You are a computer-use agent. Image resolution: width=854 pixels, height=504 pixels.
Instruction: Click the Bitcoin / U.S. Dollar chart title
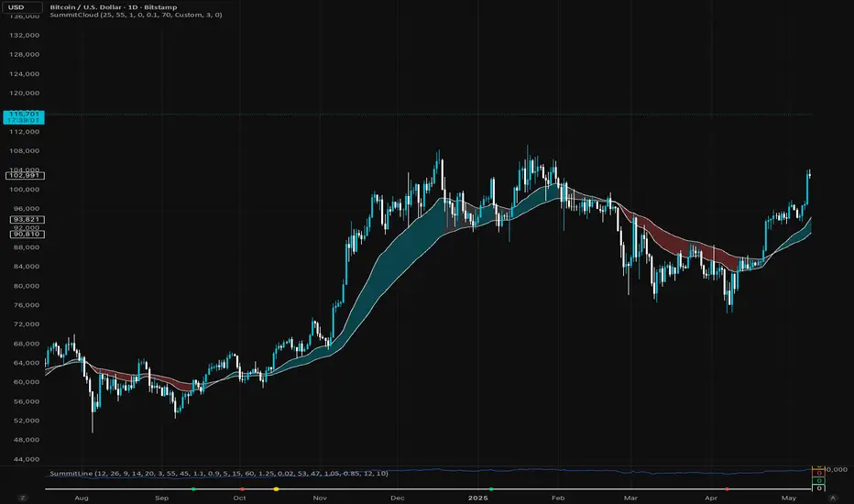(114, 7)
